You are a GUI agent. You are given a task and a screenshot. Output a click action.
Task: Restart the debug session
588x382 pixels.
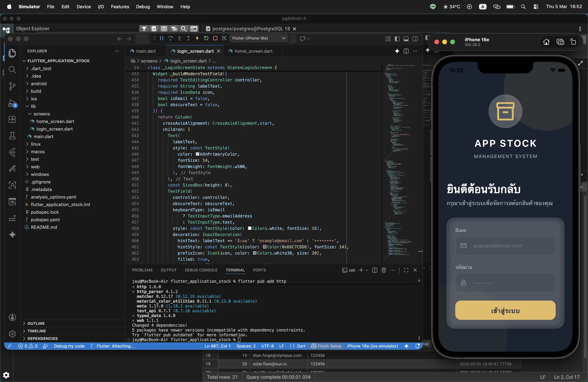[206, 38]
